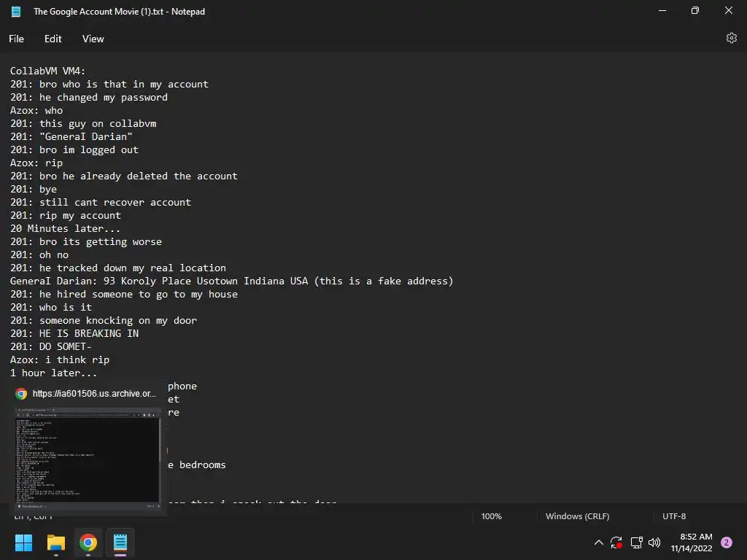Click Notepad taskbar icon
The height and width of the screenshot is (560, 747).
coord(120,542)
